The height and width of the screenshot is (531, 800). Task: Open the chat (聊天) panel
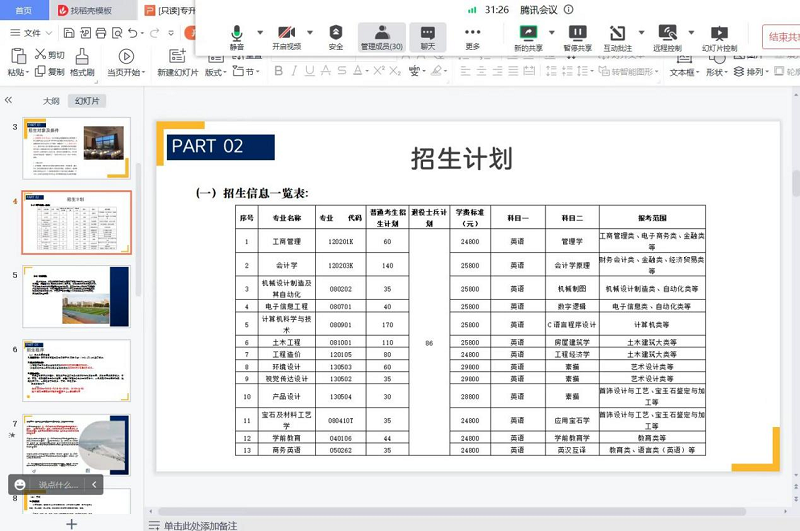point(428,37)
